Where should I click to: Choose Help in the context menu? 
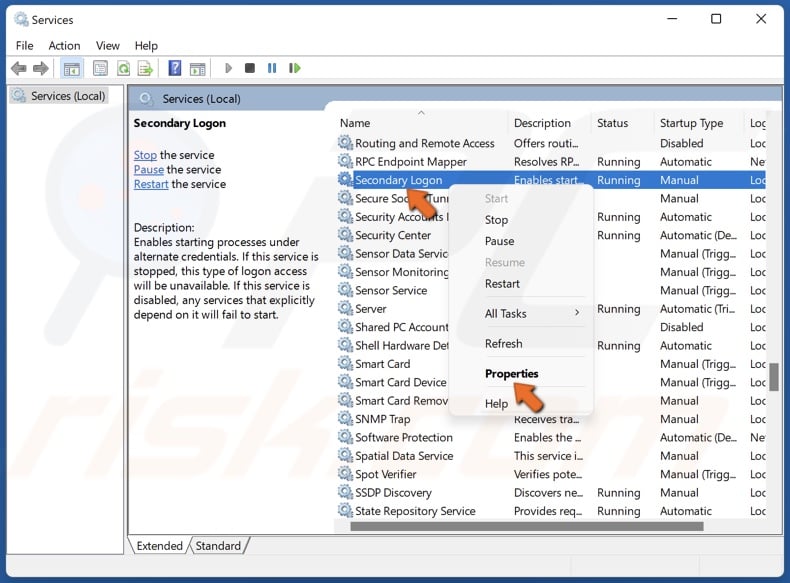coord(496,403)
